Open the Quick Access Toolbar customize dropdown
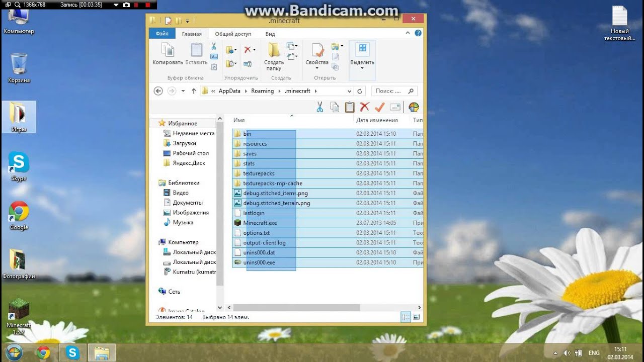Viewport: 644px width, 362px height. (188, 21)
